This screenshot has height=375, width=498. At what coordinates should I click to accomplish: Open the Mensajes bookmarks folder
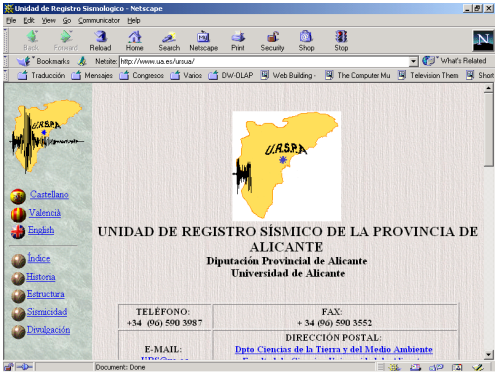[92, 75]
